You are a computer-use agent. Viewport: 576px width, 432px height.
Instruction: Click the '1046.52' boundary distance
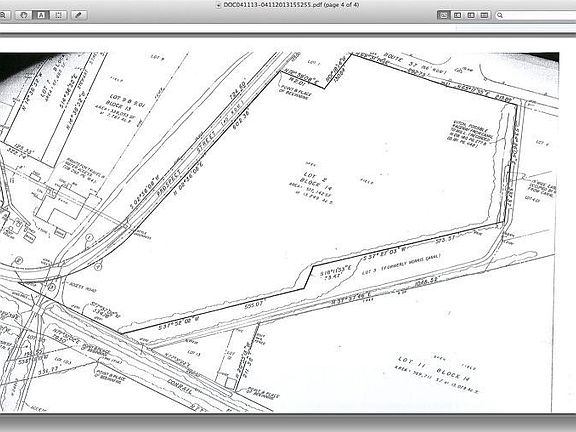[426, 283]
